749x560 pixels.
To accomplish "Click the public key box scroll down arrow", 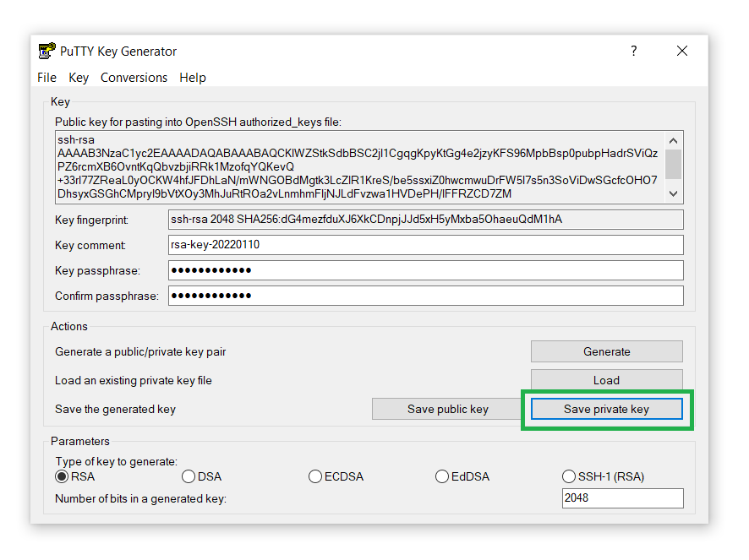I will point(674,193).
